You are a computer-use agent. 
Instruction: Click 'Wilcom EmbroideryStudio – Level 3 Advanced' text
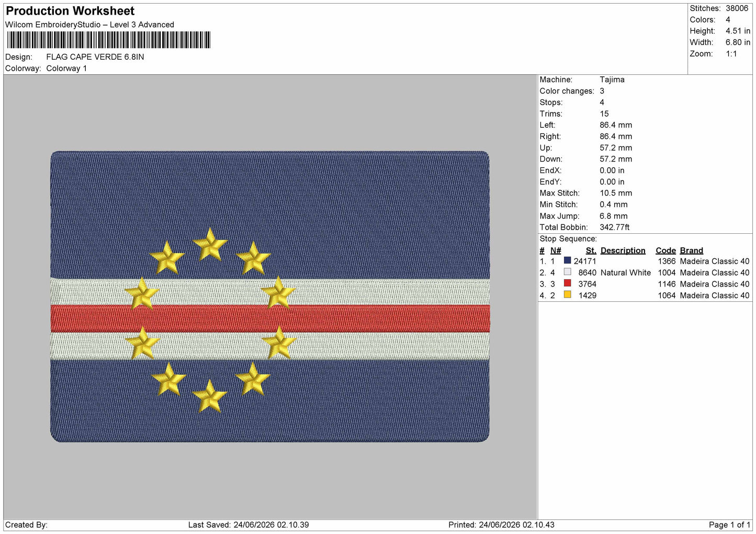pos(89,25)
